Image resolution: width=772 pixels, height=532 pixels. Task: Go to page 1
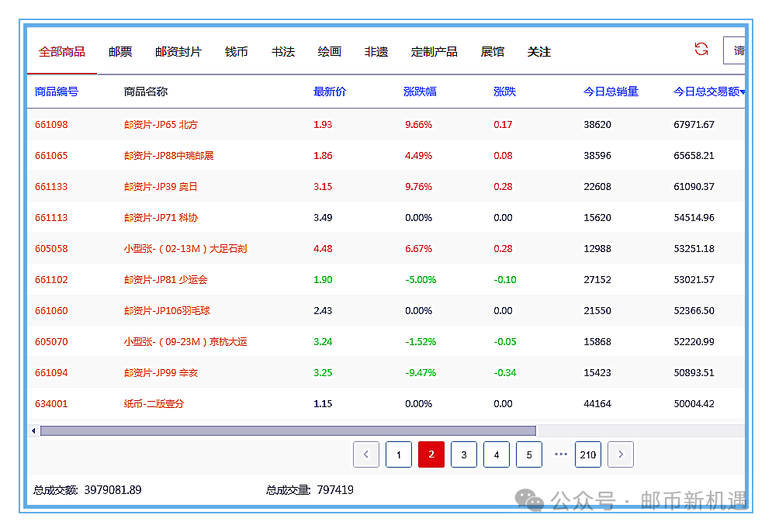399,454
